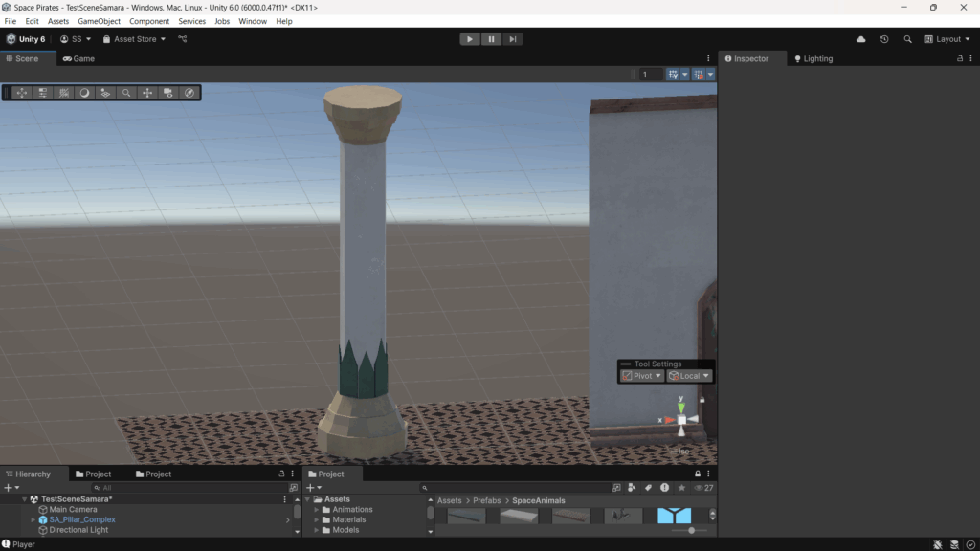
Task: Select the magnifier search icon in Scene overlay
Action: tap(126, 93)
